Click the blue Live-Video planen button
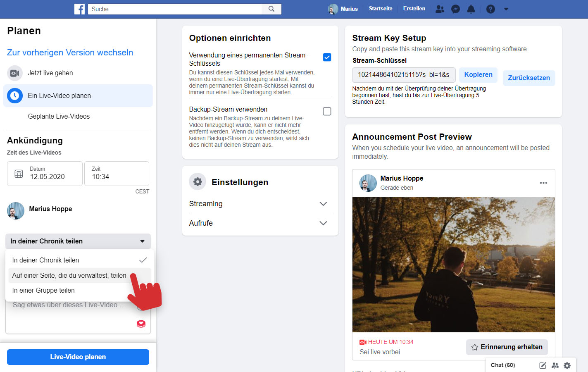The width and height of the screenshot is (588, 372). (78, 357)
